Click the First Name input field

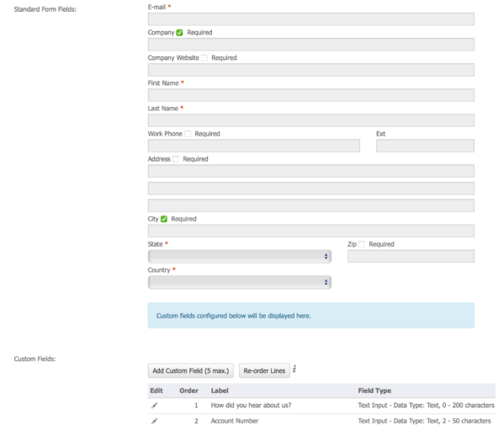pyautogui.click(x=311, y=95)
